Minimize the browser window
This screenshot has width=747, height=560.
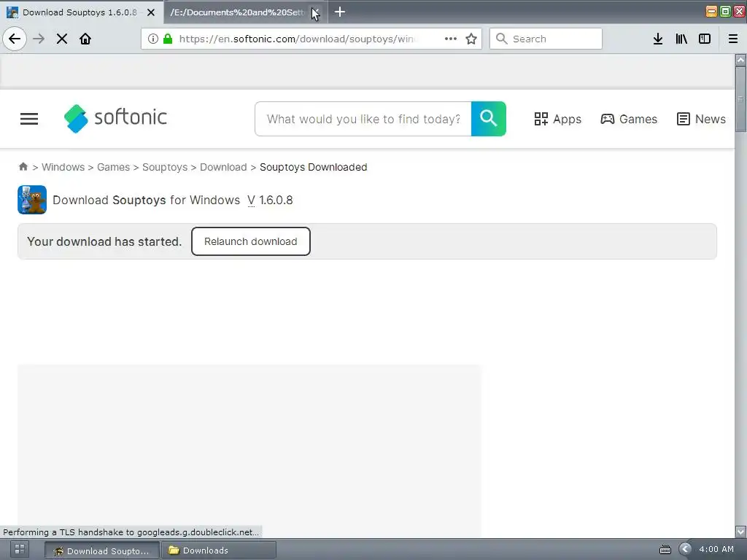point(711,11)
